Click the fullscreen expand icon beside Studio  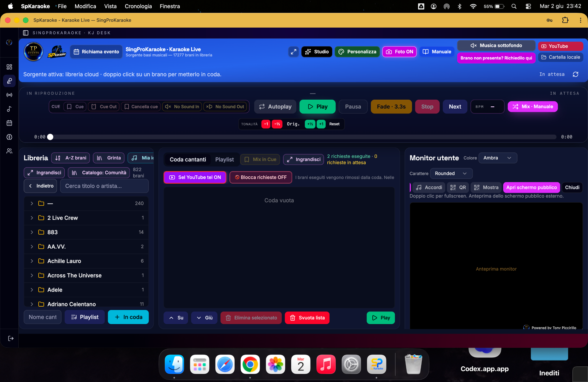tap(293, 52)
